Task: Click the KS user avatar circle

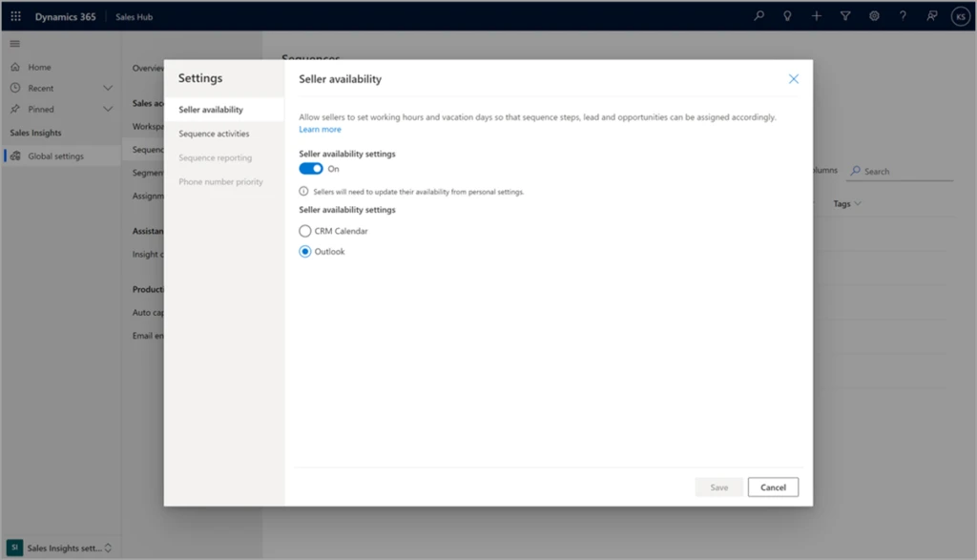Action: point(960,15)
